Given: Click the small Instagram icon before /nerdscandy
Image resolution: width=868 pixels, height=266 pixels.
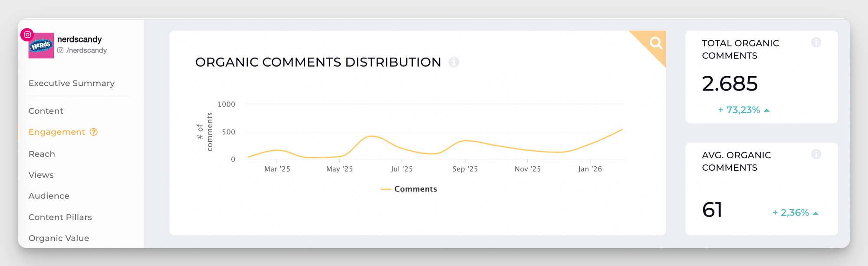Looking at the screenshot, I should 61,50.
